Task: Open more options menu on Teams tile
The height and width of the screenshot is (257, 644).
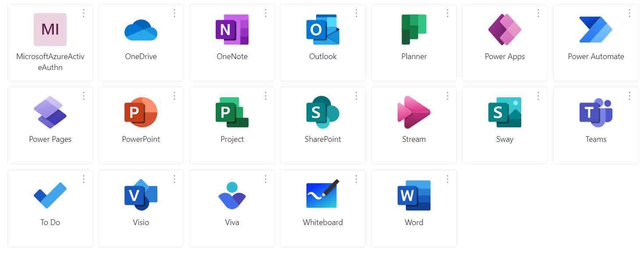Action: (x=630, y=96)
